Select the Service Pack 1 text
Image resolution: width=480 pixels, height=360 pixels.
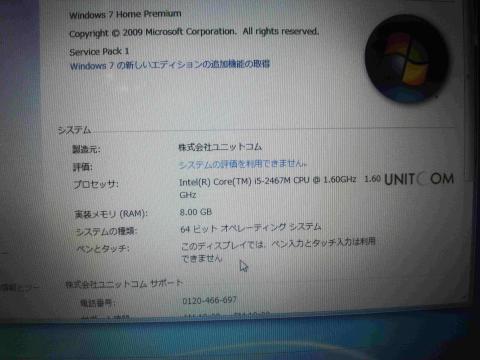99,51
